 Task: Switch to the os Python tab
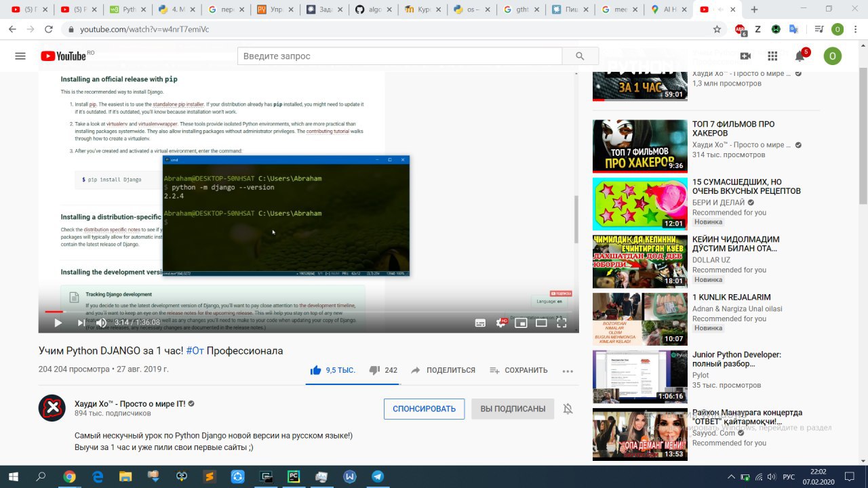pyautogui.click(x=471, y=9)
